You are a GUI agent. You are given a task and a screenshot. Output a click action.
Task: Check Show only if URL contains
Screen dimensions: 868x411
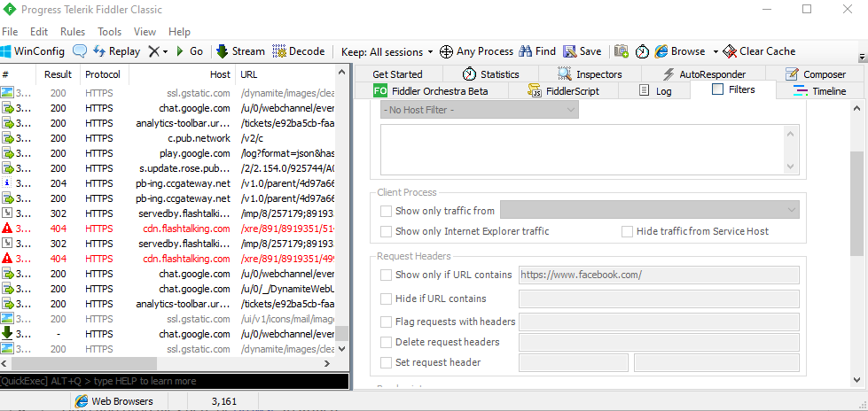coord(386,275)
